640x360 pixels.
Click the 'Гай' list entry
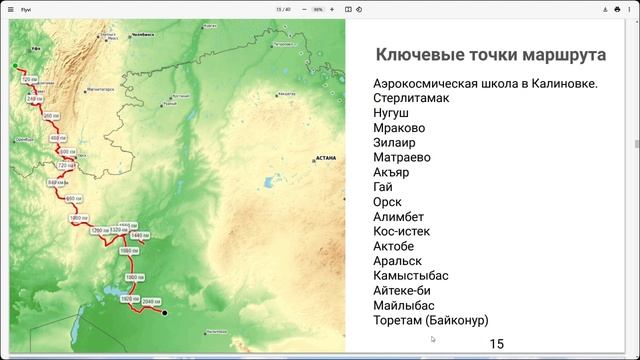point(383,187)
